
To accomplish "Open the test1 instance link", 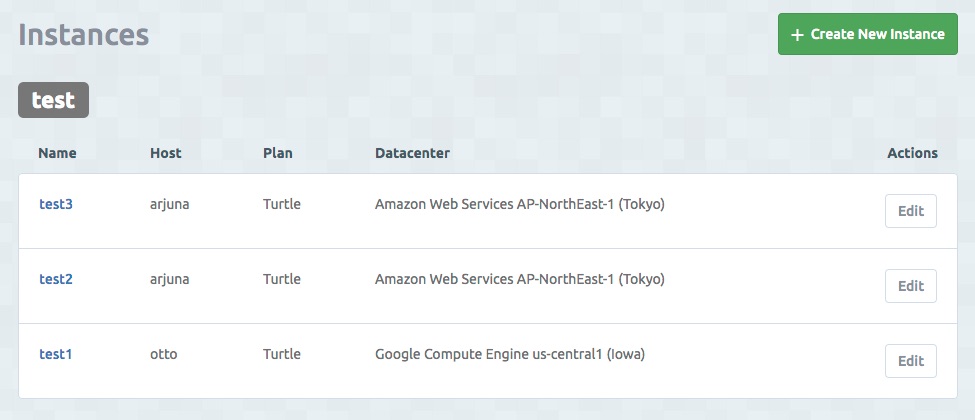I will coord(56,354).
